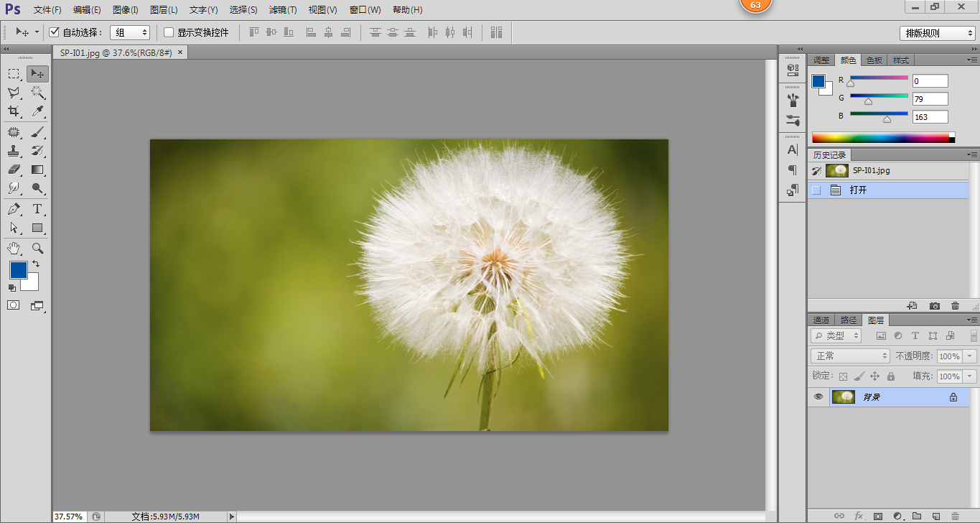Screen dimensions: 980x523
Task: Hide the 背景 layer with eye icon
Action: click(818, 397)
